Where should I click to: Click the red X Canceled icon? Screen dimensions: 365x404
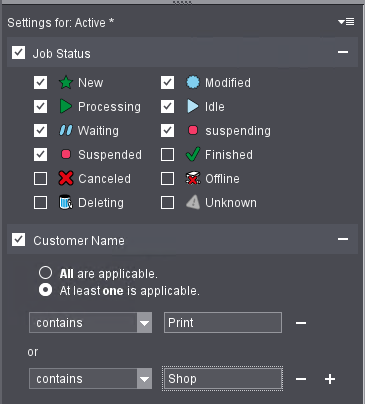(66, 178)
